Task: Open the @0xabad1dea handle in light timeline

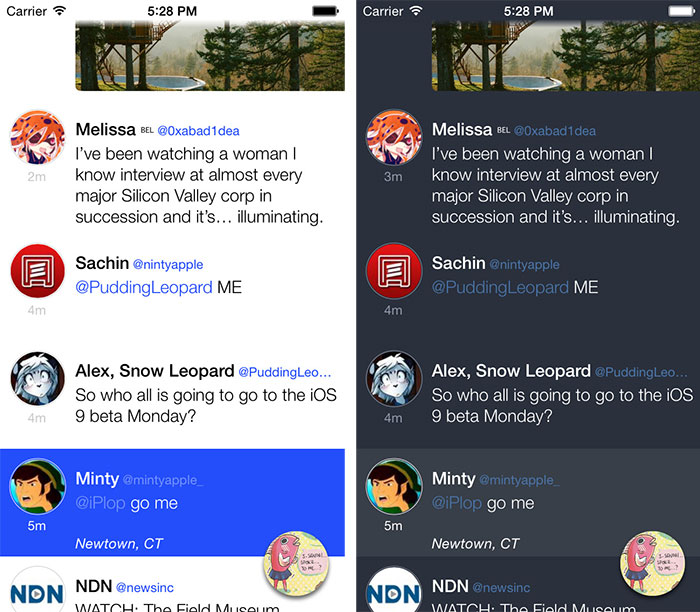Action: (x=198, y=131)
